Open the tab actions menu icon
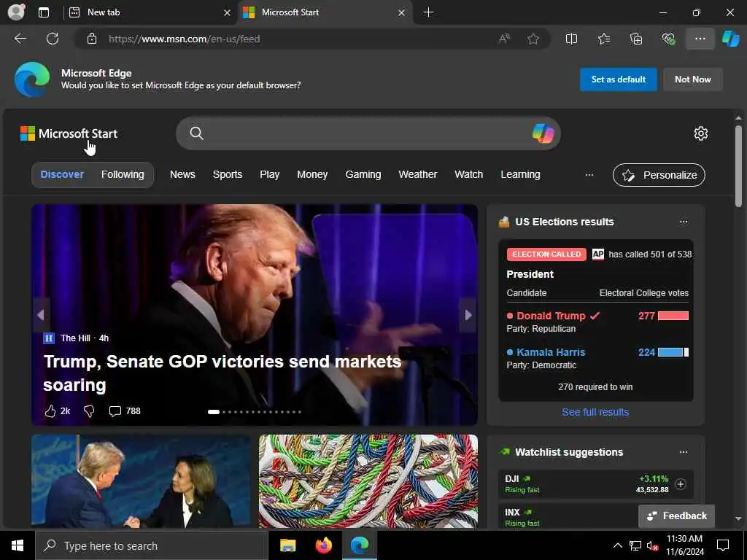This screenshot has height=560, width=747. [44, 12]
